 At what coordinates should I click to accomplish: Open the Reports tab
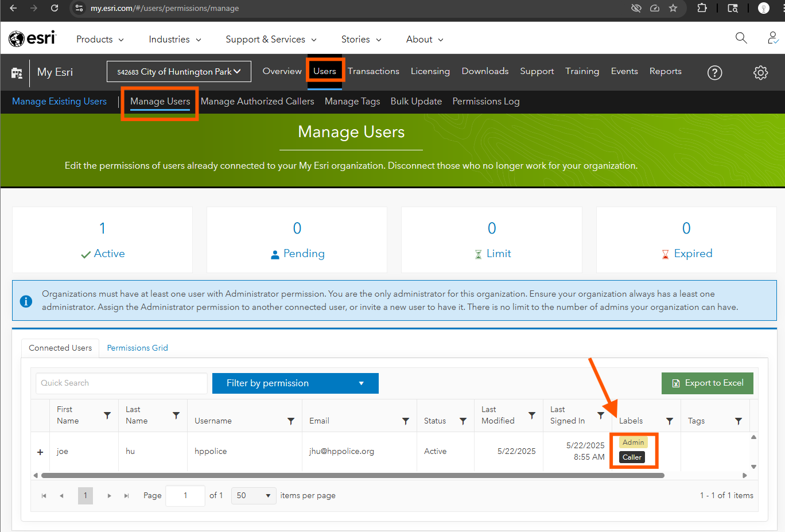(x=666, y=71)
